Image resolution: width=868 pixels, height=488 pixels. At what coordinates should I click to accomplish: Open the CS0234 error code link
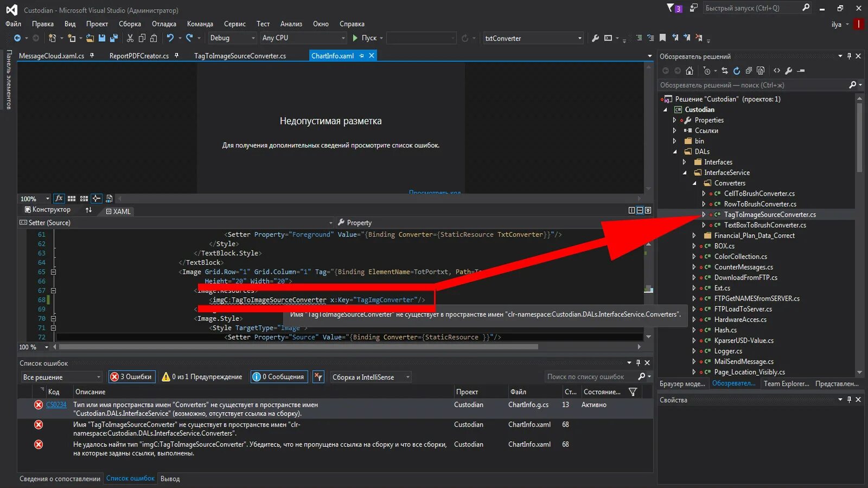point(56,405)
